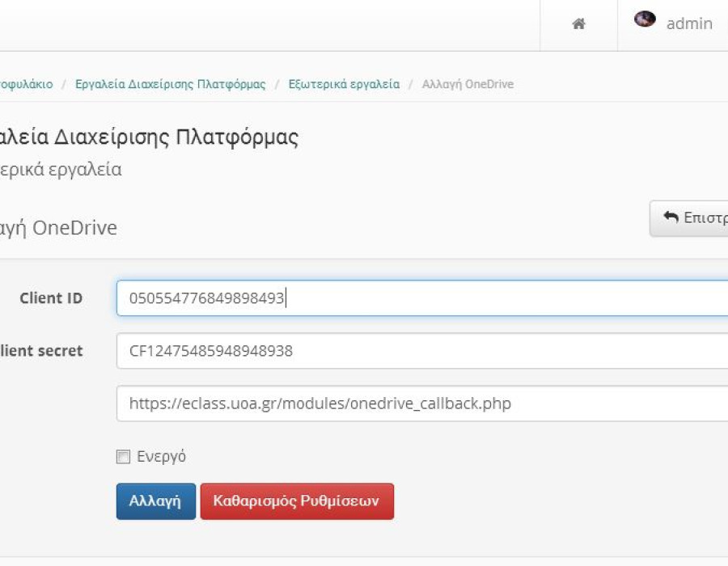Click the Ενεργό checkbox label text
The image size is (728, 566).
(161, 457)
